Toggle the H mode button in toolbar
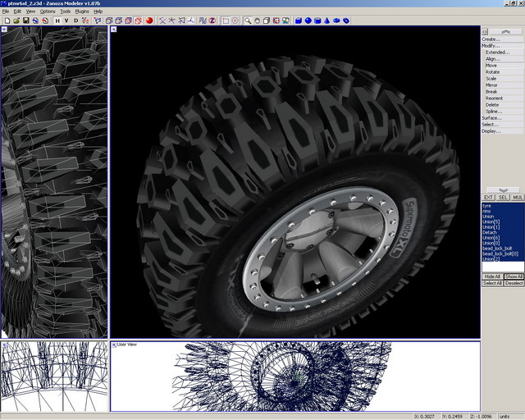Viewport: 525px width, 420px height. 57,20
